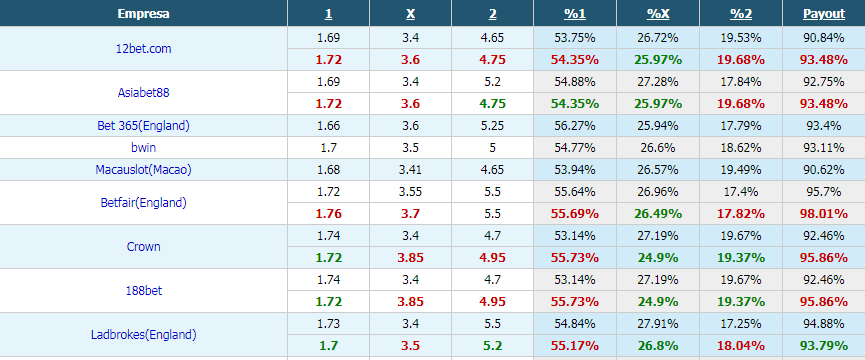Sort by the 2 column header
Screen dimensions: 865x360
pyautogui.click(x=493, y=14)
